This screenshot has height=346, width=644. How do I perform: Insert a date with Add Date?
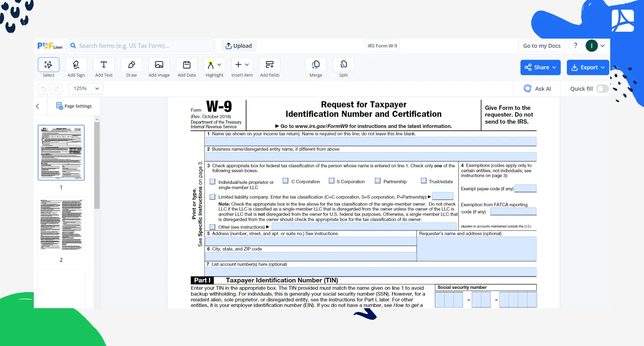(x=187, y=65)
